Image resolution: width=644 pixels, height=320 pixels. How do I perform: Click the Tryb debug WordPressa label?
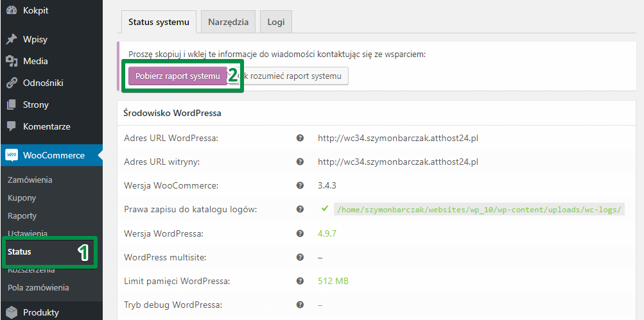point(173,305)
